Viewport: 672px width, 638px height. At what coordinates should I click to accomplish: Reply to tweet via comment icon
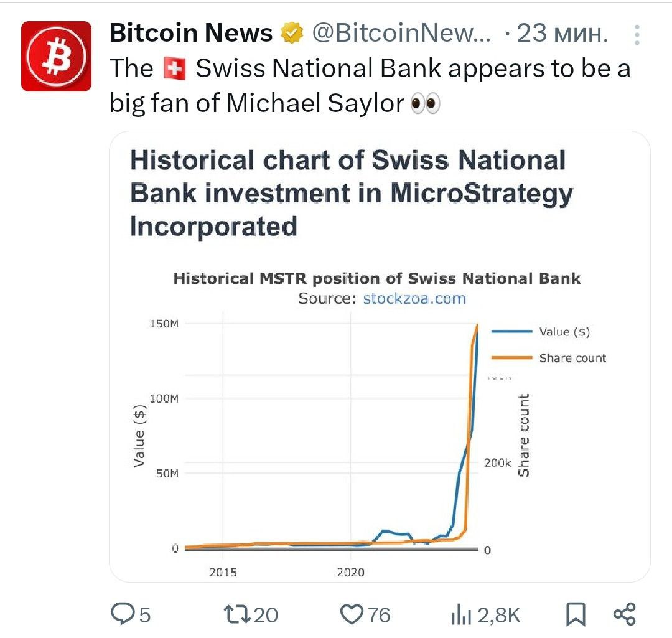tap(123, 614)
